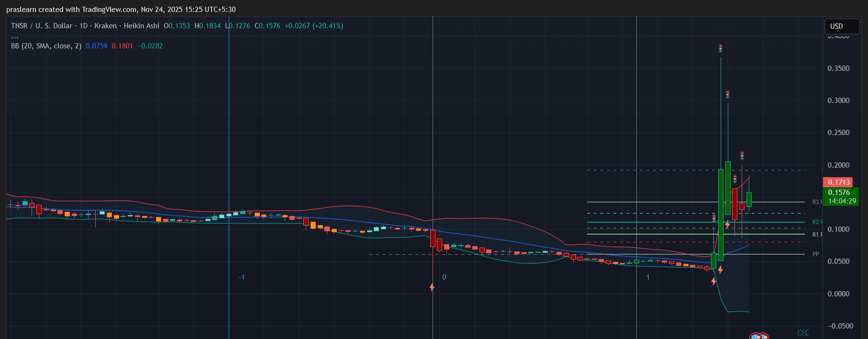Click the high value H0.1834 in the legend
Image resolution: width=868 pixels, height=339 pixels.
[208, 26]
